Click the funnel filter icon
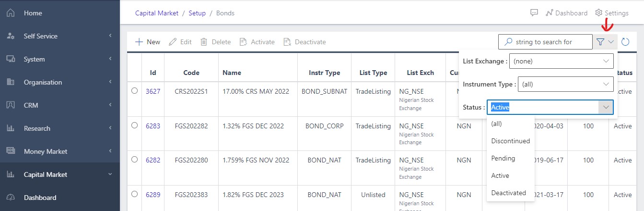This screenshot has height=211, width=644. (600, 42)
